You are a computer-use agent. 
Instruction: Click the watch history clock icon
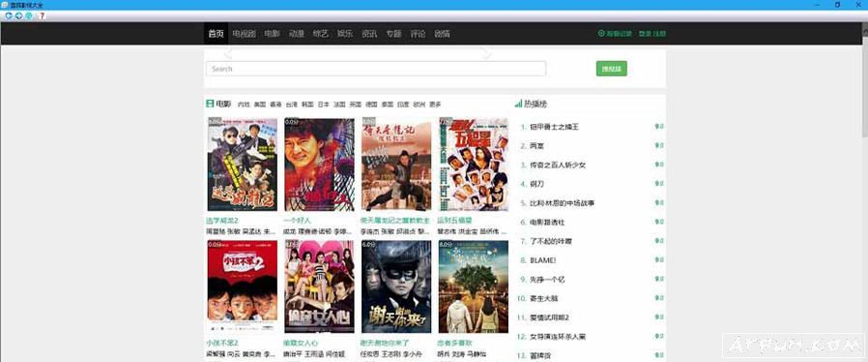pos(601,33)
